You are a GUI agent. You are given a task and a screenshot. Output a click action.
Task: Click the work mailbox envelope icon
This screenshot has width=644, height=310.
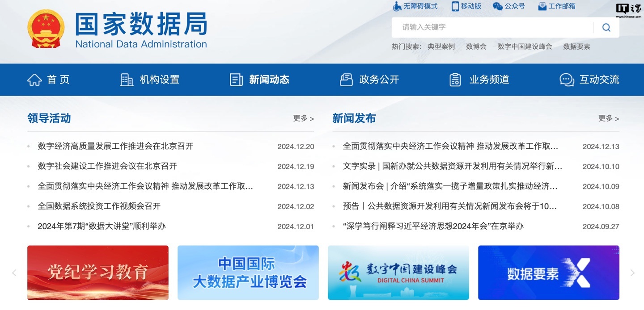[x=542, y=6]
